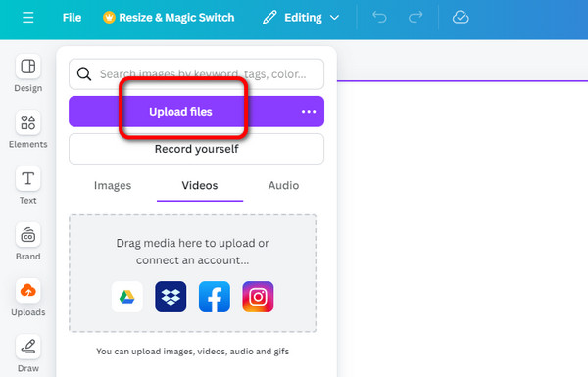
Task: Check cloud save status icon
Action: (x=461, y=18)
